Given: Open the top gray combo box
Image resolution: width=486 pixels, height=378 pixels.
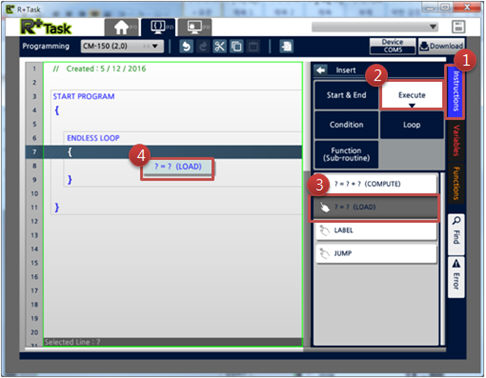Looking at the screenshot, I should click(x=375, y=27).
